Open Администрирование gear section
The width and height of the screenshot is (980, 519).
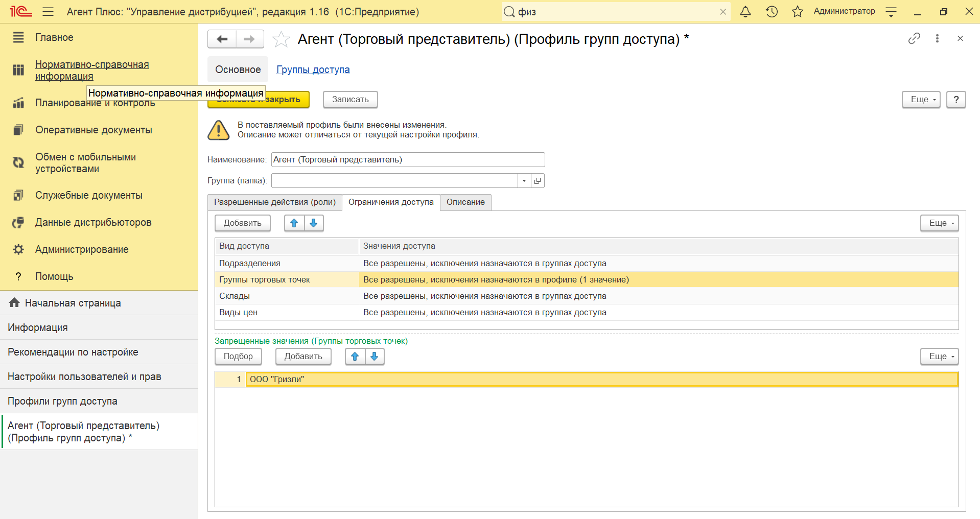tap(18, 249)
